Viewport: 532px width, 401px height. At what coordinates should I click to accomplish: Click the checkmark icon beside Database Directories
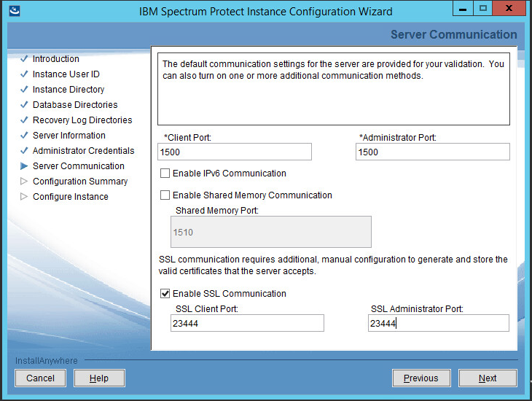pos(24,105)
